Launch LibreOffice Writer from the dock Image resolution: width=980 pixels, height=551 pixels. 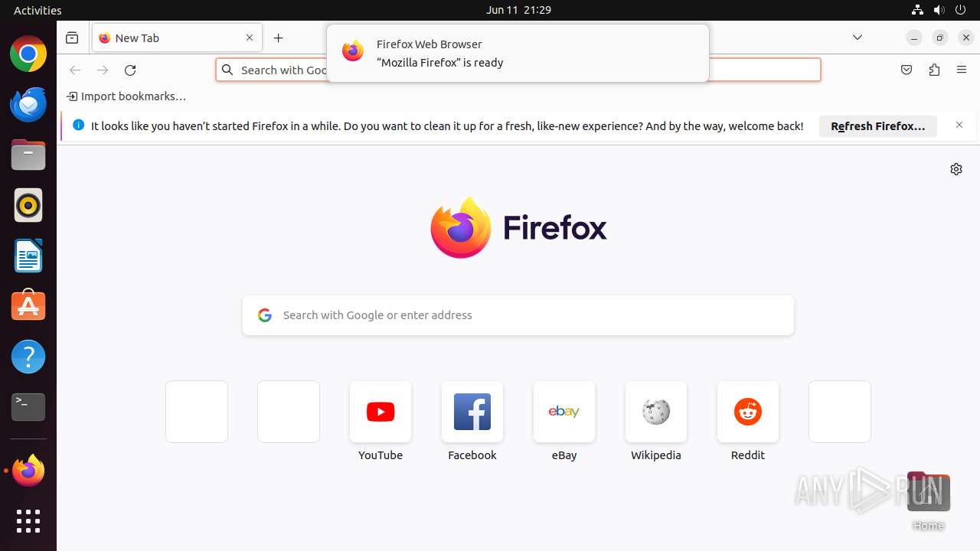point(28,256)
